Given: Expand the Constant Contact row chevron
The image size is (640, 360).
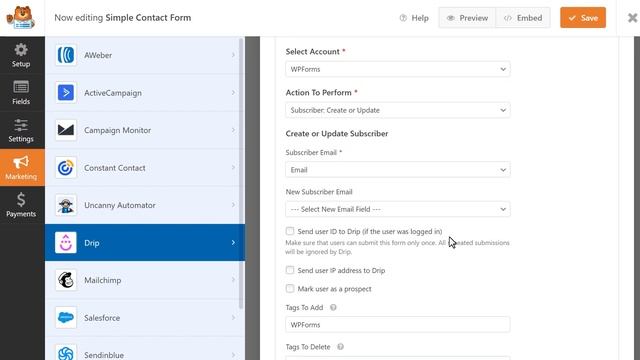Looking at the screenshot, I should [233, 168].
